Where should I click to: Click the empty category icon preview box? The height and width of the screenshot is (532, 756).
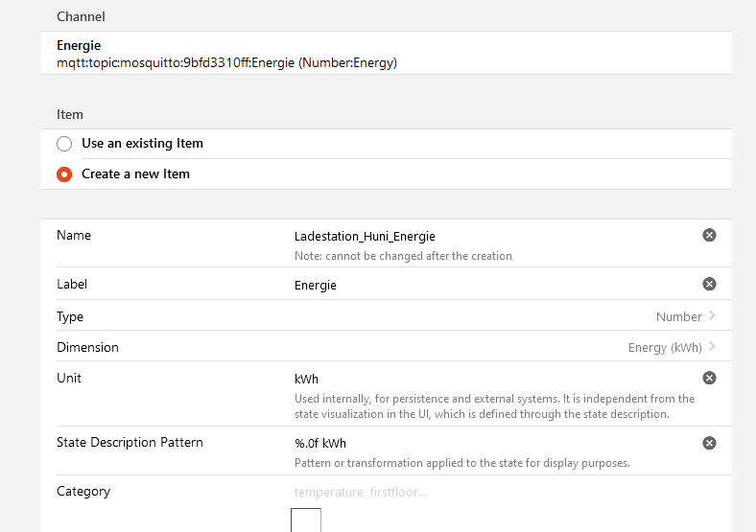coord(306,520)
